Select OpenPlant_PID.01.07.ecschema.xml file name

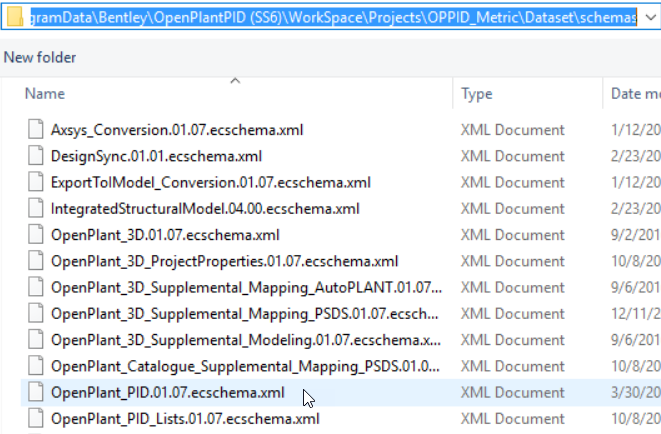click(168, 393)
